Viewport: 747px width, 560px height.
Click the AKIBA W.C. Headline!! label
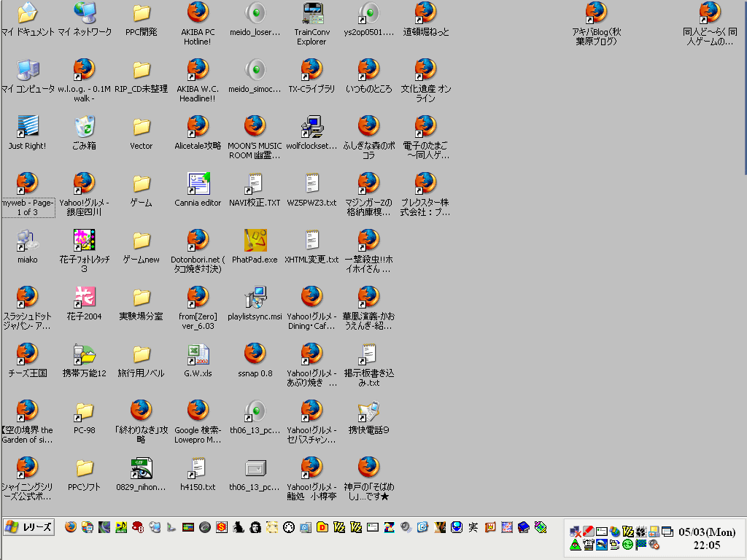(198, 94)
